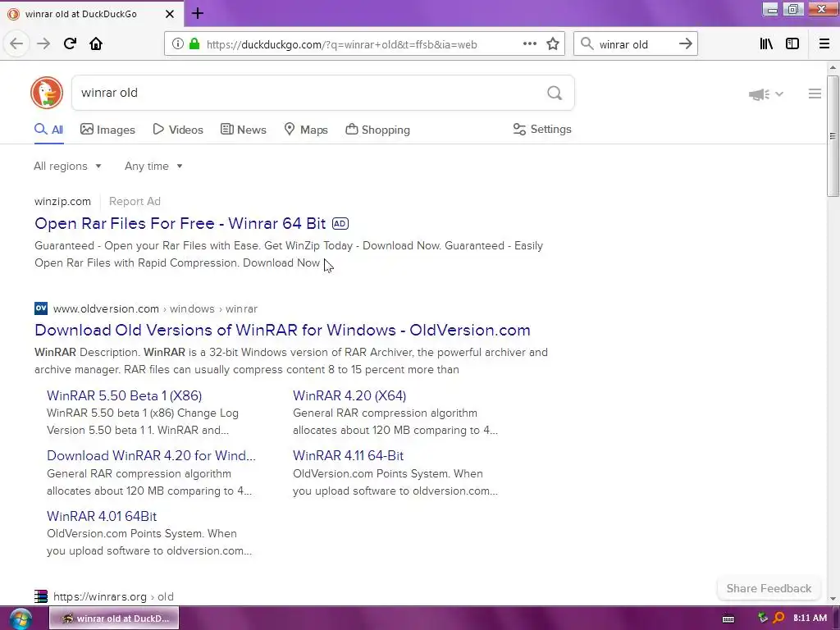Click the scrollbar up arrow
This screenshot has height=630, width=840.
833,67
